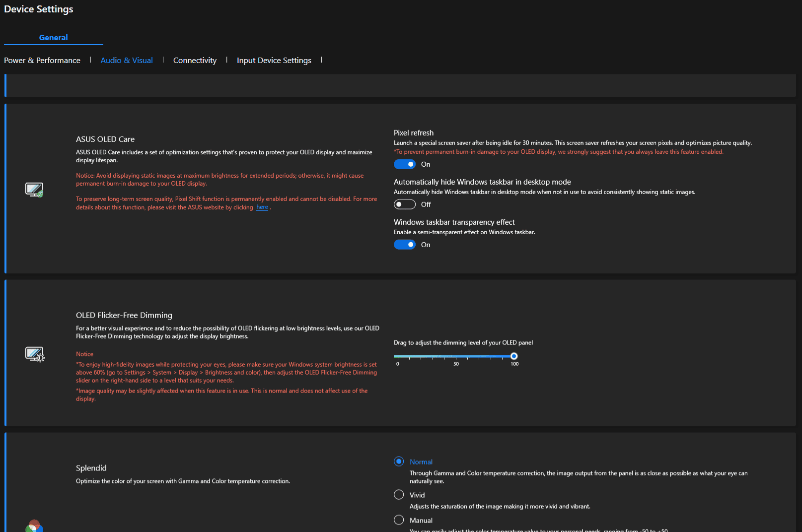Click the red Notice label under Flicker-Free Dimming
This screenshot has width=802, height=532.
pos(84,354)
